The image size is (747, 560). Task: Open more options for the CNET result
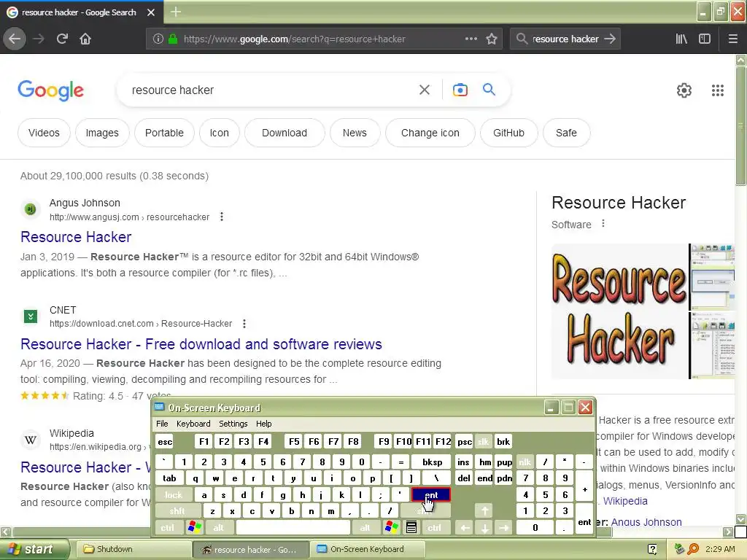pyautogui.click(x=244, y=324)
